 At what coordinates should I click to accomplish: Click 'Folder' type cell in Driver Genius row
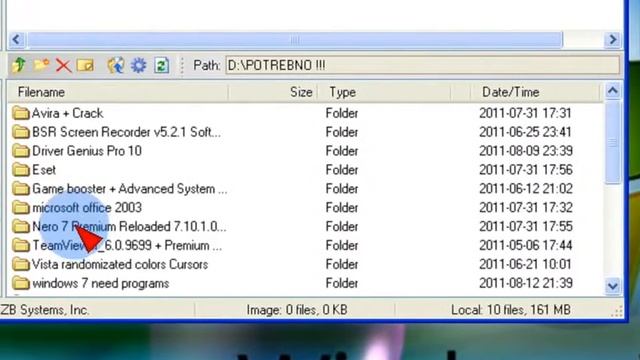click(x=342, y=151)
